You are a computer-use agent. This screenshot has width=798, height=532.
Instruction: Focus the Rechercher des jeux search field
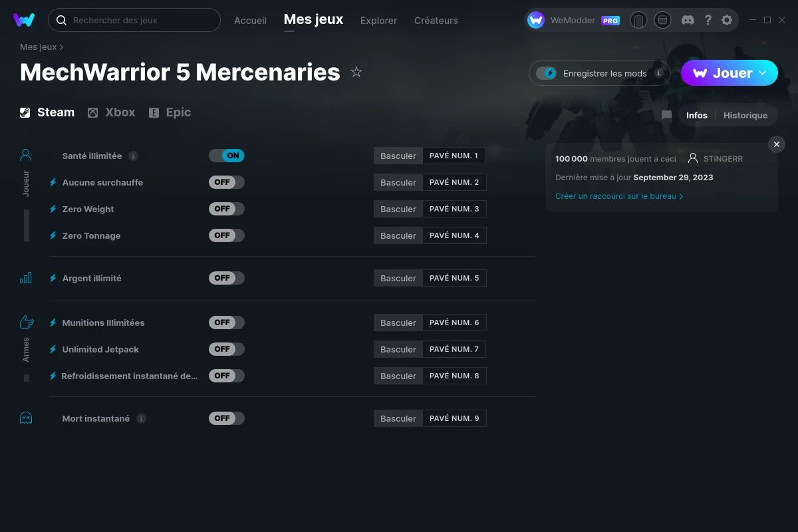click(x=134, y=20)
